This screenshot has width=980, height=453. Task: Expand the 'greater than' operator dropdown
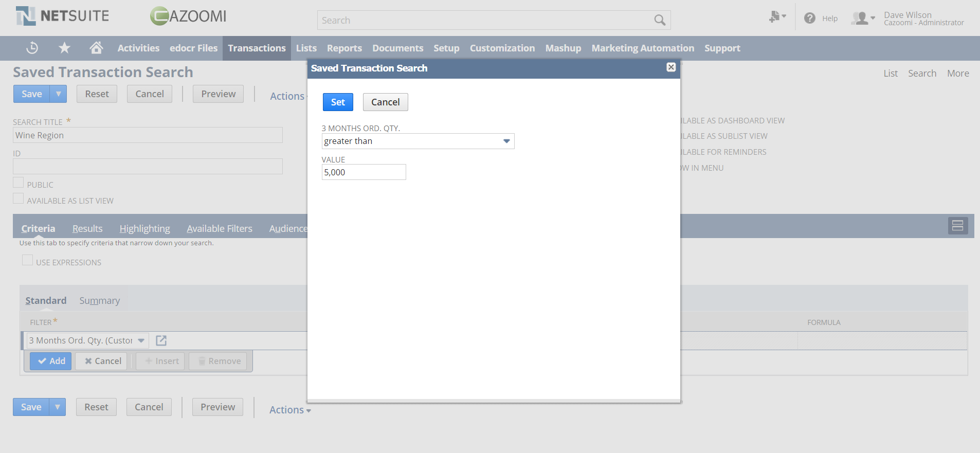506,141
